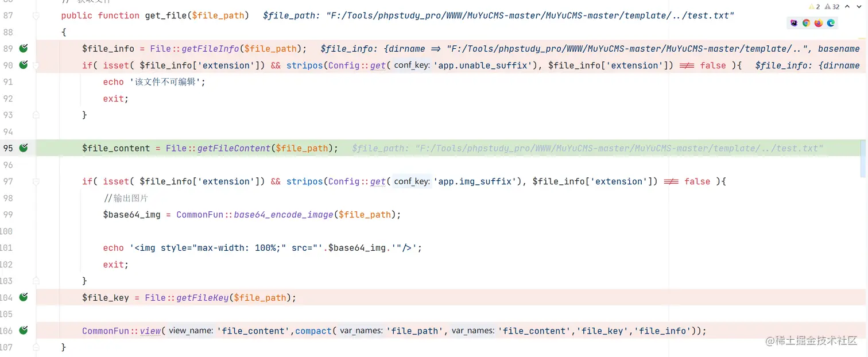Image resolution: width=868 pixels, height=357 pixels.
Task: Click the yellow warnings indicator showing 2
Action: [x=815, y=7]
